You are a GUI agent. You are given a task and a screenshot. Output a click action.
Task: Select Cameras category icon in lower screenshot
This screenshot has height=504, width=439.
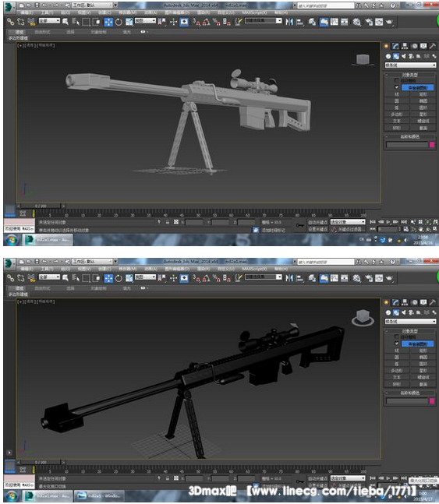[411, 312]
